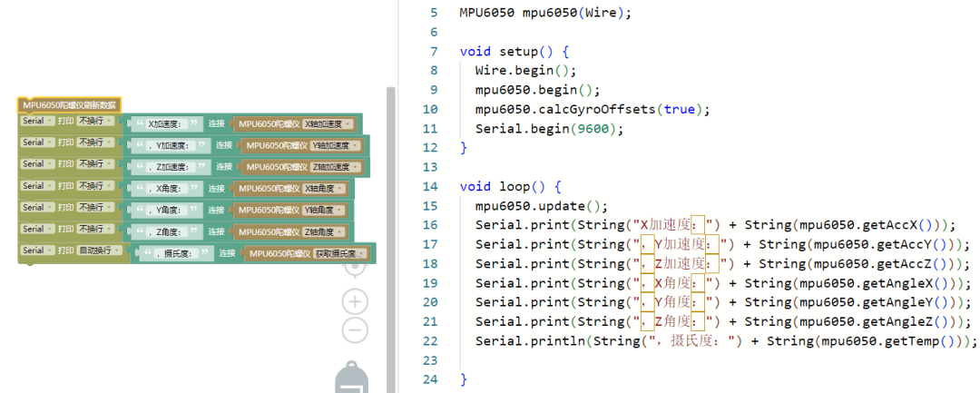Open 不换行 dropdown in Y加速度 row

95,142
